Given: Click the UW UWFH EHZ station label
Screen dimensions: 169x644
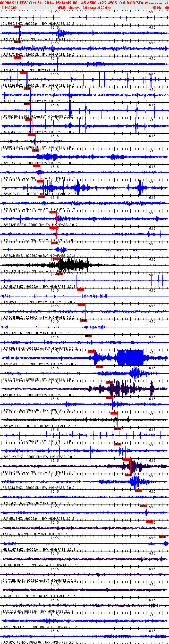Looking at the screenshot, I should (x=14, y=70).
